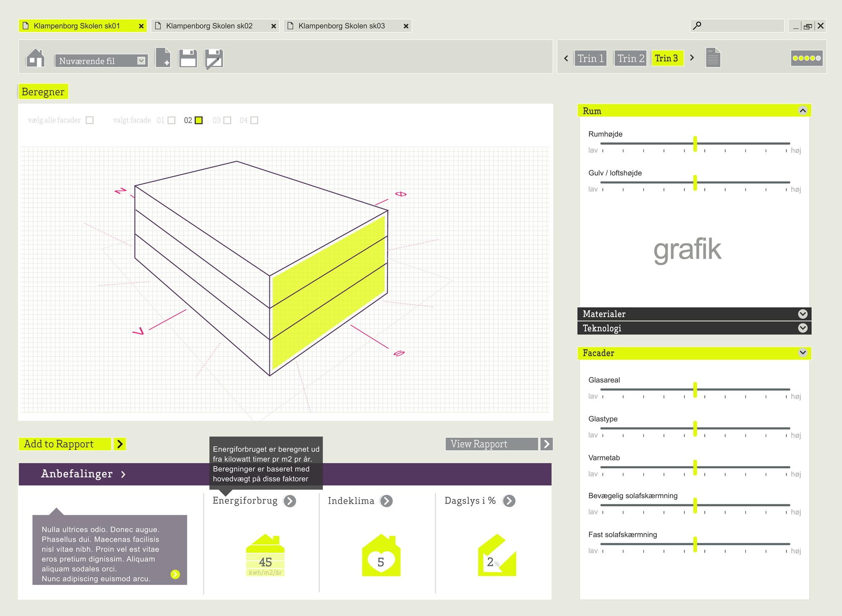Click the arrow icon next to Indeklima
Viewport: 842px width, 616px height.
[386, 501]
